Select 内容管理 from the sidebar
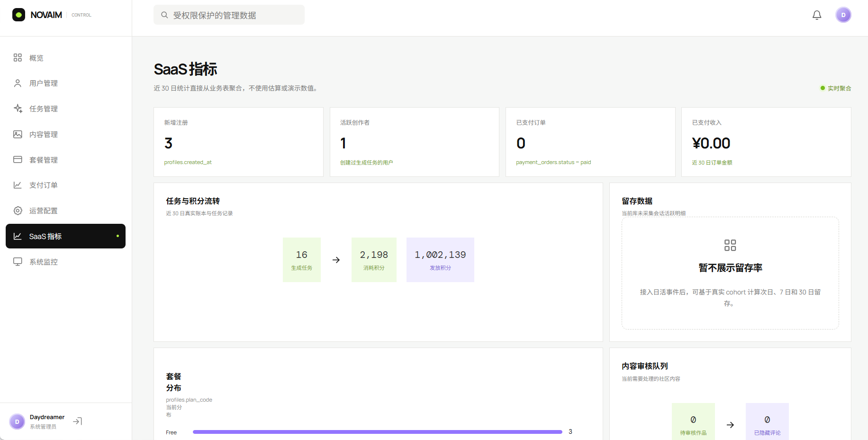868x440 pixels. pos(65,134)
